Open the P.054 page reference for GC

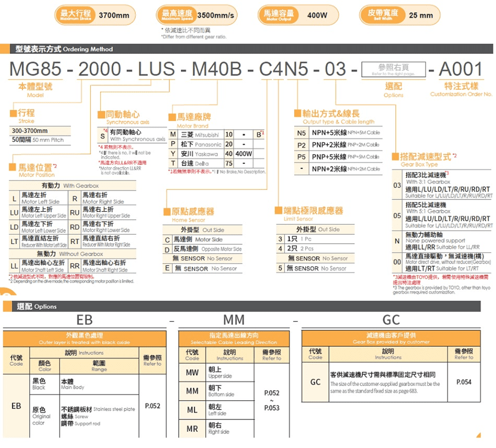(464, 382)
